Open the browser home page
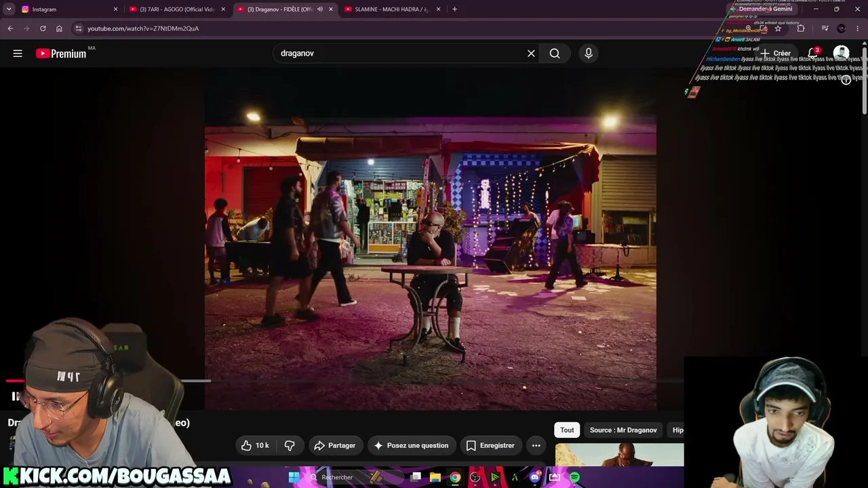 (x=59, y=28)
